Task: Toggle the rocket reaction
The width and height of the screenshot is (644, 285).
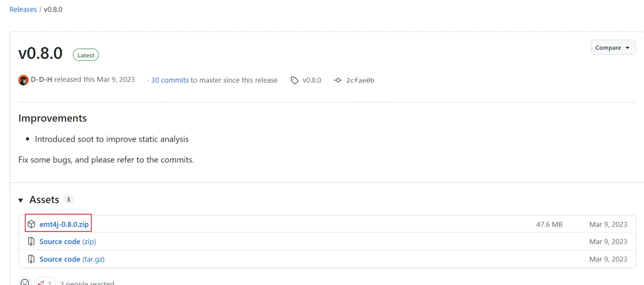Action: (x=45, y=282)
